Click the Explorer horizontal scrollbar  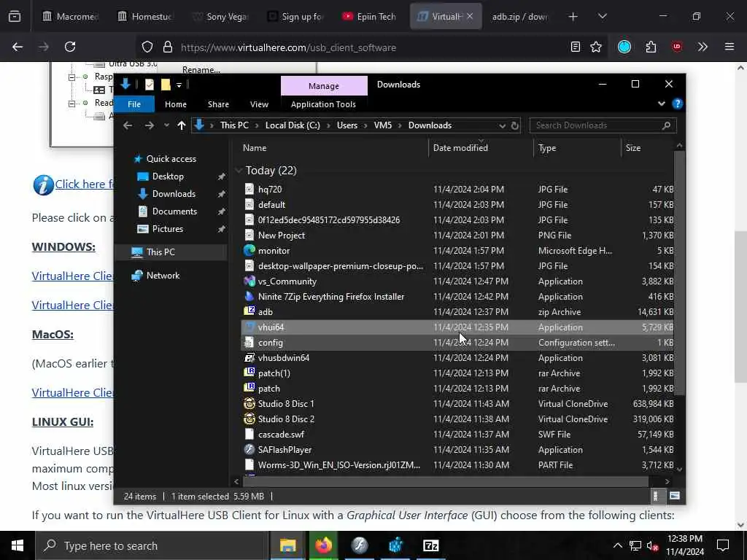(446, 481)
